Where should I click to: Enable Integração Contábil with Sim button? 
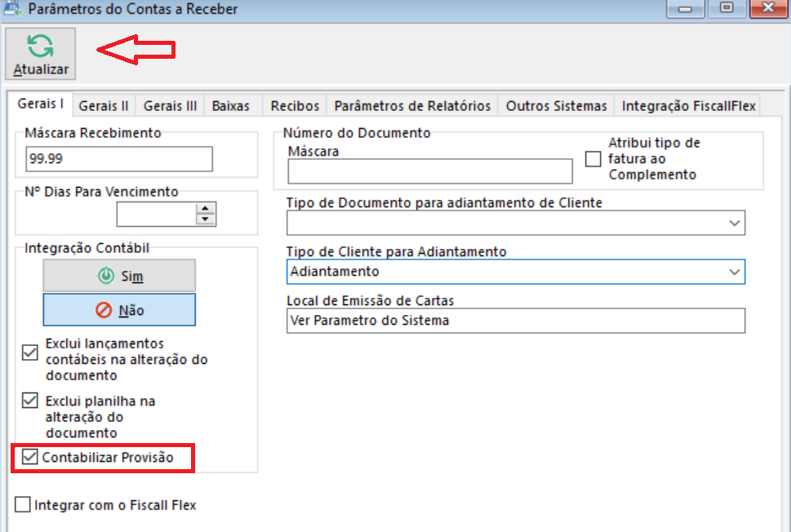pyautogui.click(x=119, y=275)
